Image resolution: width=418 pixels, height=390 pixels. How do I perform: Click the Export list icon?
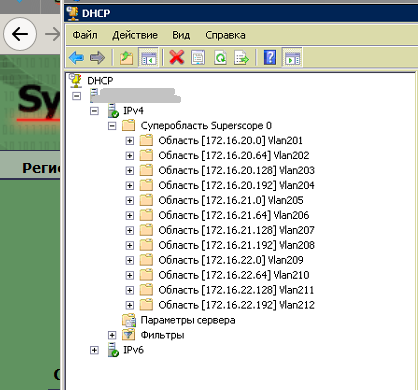(242, 58)
